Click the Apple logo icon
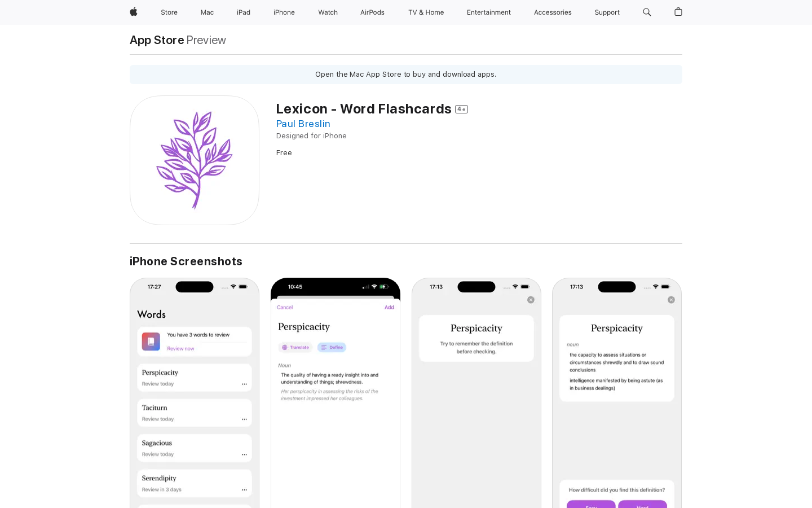The image size is (812, 508). [x=134, y=12]
